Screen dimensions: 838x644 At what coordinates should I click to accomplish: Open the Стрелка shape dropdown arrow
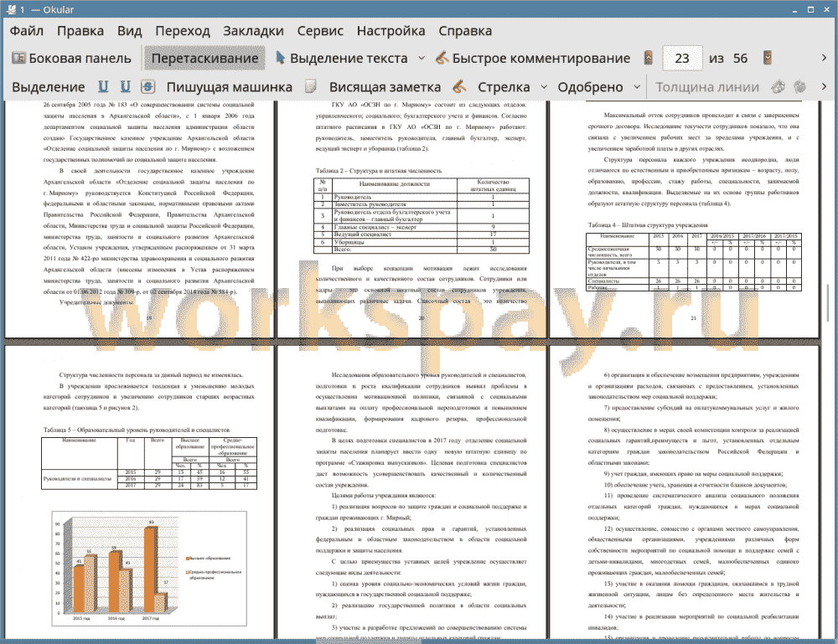tap(544, 87)
